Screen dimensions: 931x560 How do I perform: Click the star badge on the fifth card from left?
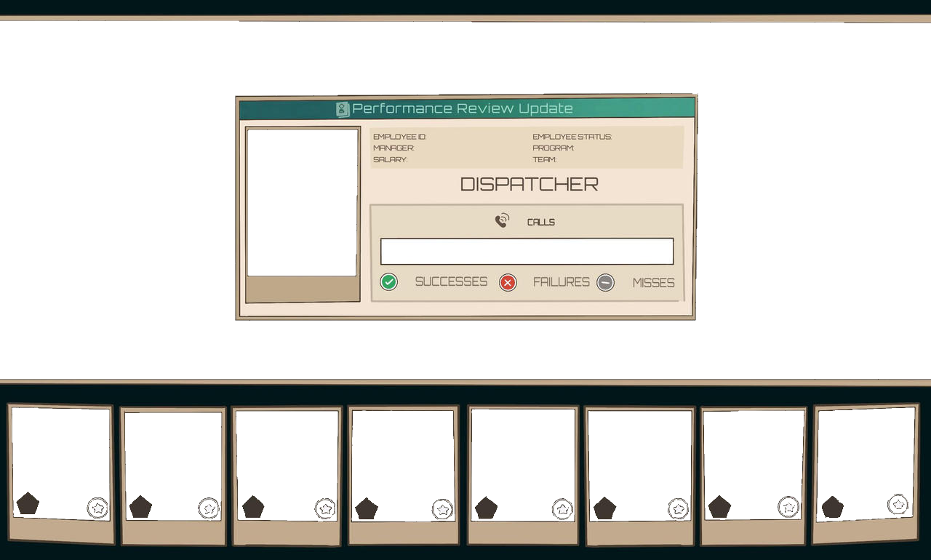click(x=562, y=509)
